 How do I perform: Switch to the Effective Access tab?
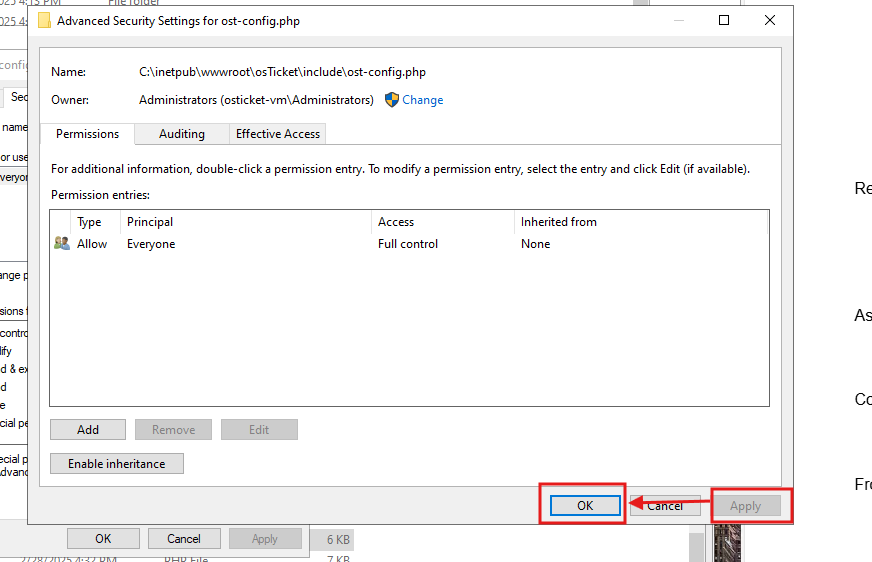pyautogui.click(x=278, y=134)
